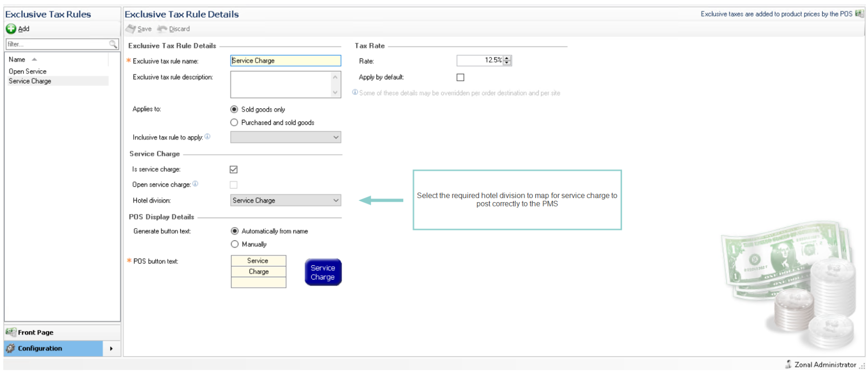Click the Exclusive tax rule name field
Screen dimensions: 868x371
tap(285, 60)
